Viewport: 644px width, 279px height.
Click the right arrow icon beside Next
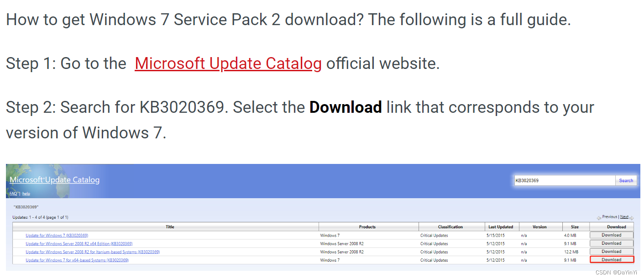pyautogui.click(x=632, y=218)
